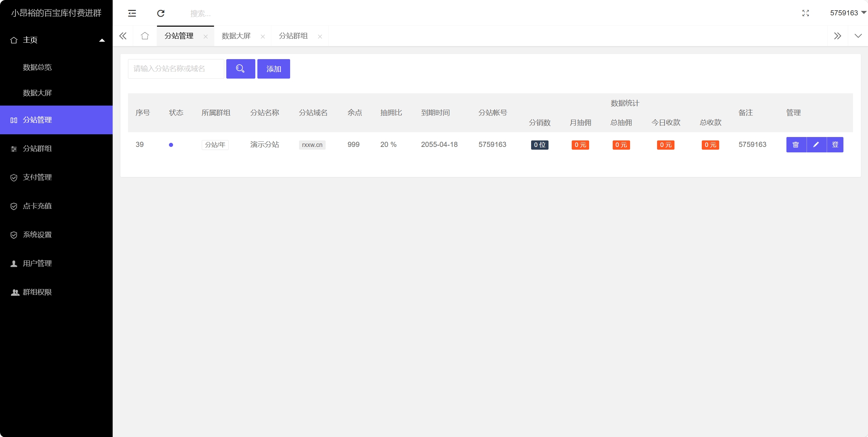
Task: Click the home breadcrumb icon
Action: [x=144, y=36]
